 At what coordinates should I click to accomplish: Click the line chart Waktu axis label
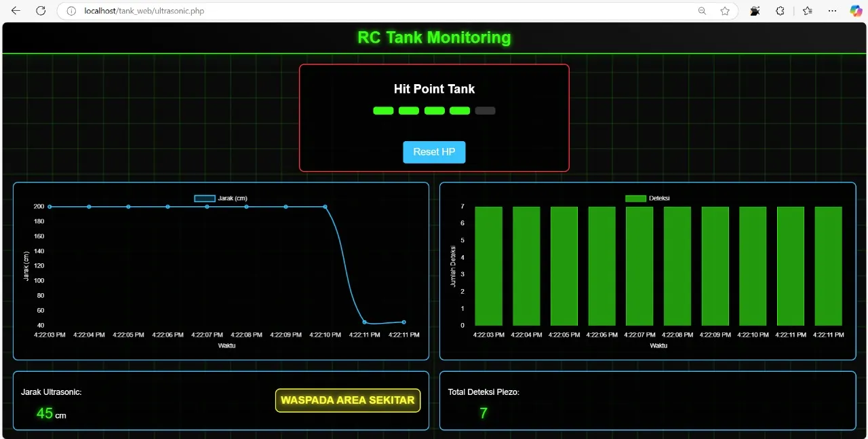point(226,345)
